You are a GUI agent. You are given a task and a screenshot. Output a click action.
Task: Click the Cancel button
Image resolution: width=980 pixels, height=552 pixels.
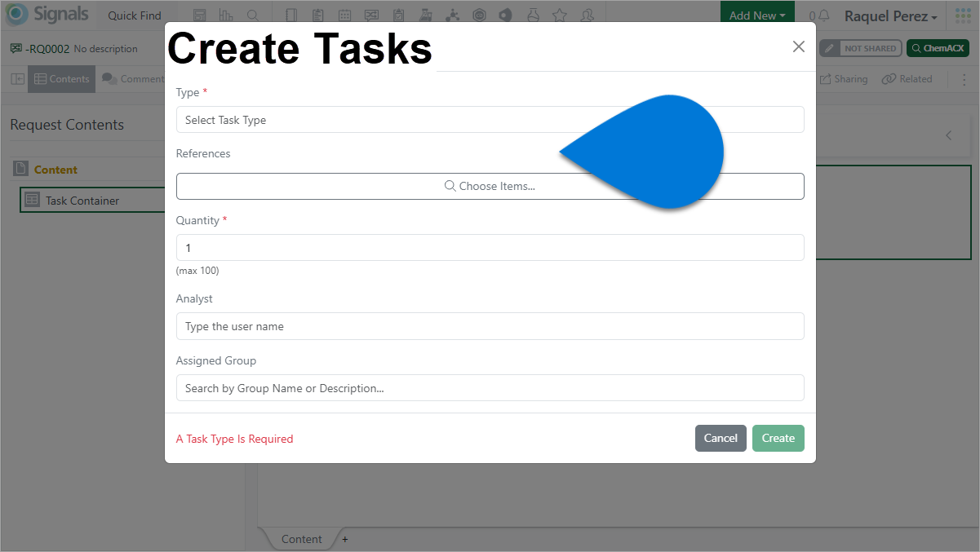click(721, 438)
